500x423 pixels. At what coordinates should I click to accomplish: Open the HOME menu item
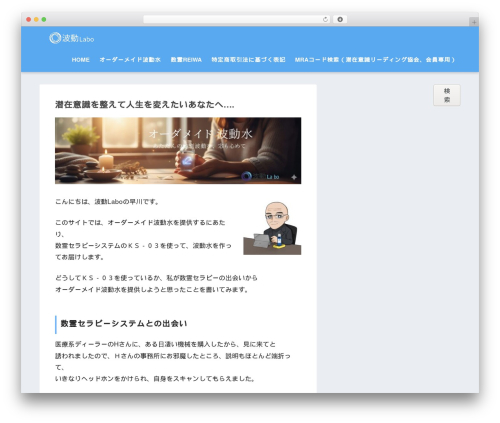[x=81, y=60]
